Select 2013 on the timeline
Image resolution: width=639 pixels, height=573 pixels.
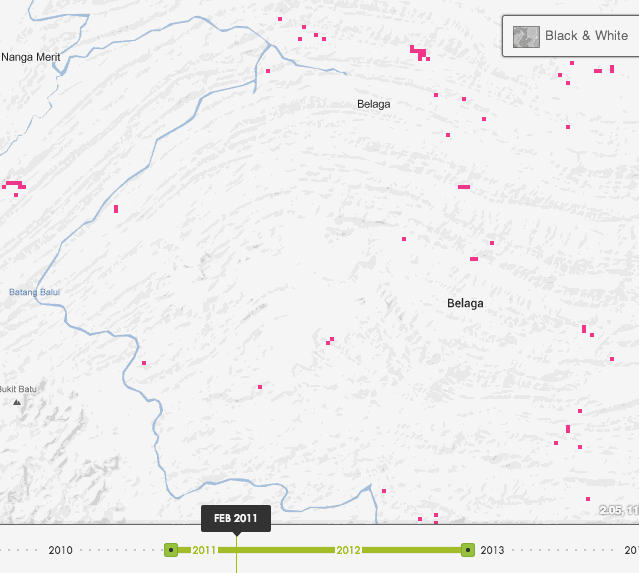tap(492, 550)
